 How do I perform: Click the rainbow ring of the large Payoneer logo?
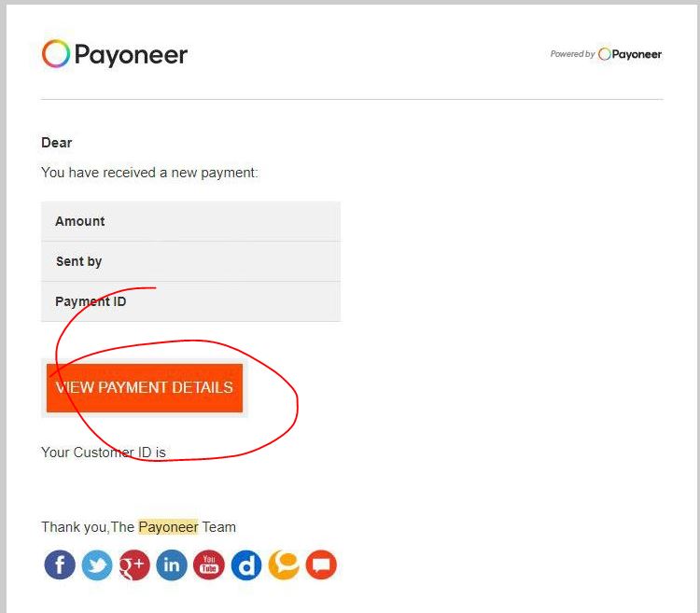click(x=56, y=53)
